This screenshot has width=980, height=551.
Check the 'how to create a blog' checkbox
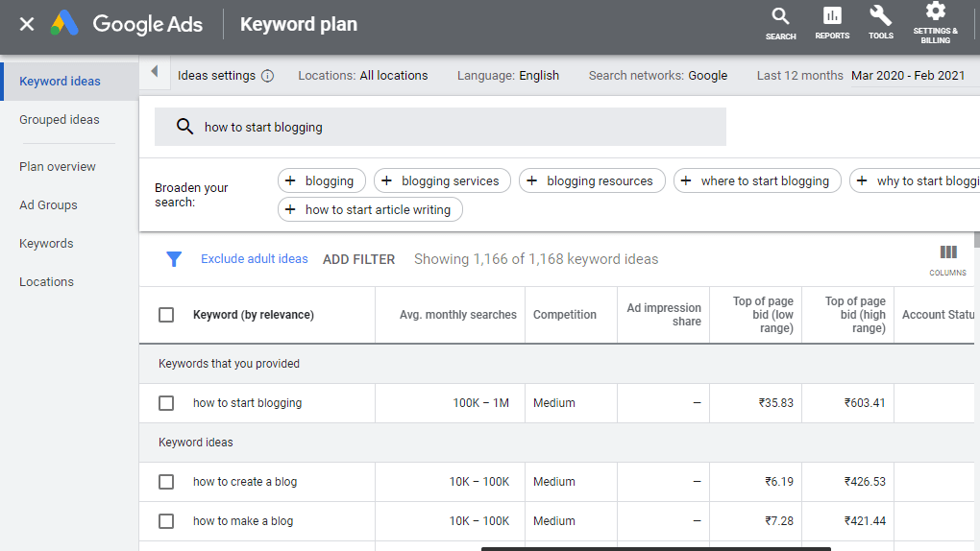pyautogui.click(x=166, y=482)
